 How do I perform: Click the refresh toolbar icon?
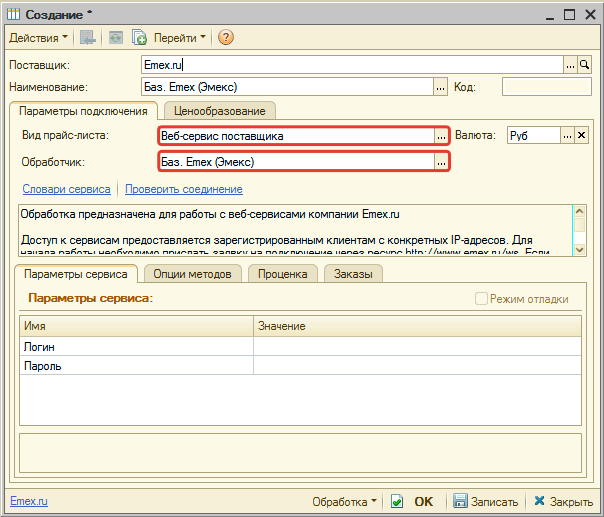click(116, 38)
